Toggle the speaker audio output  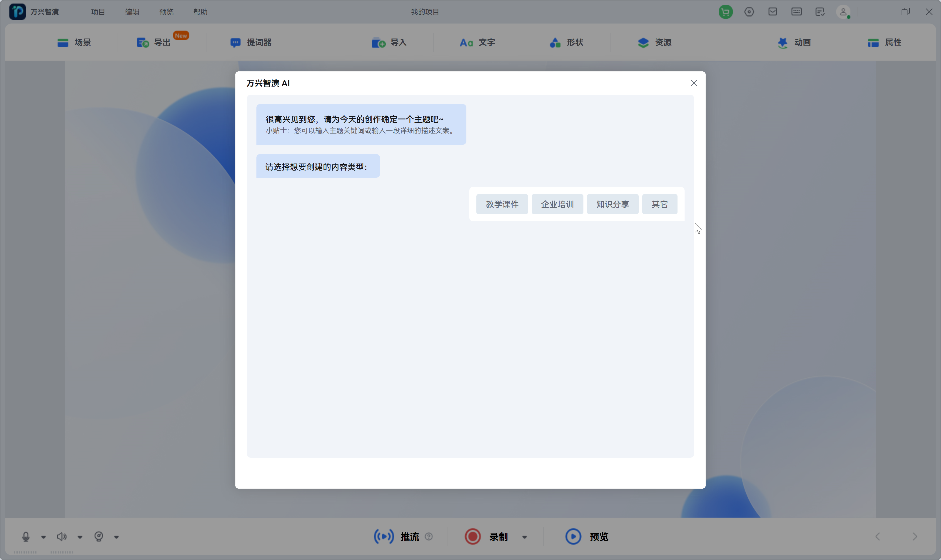pyautogui.click(x=61, y=536)
